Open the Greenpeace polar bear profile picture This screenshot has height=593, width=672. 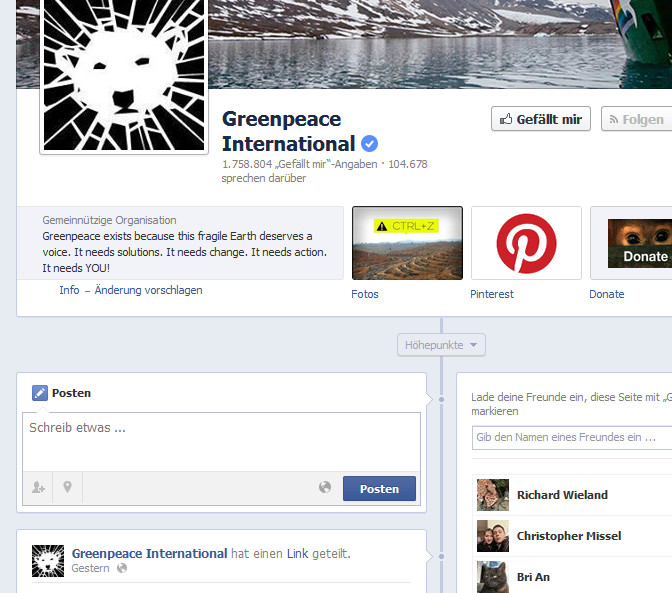pos(124,75)
